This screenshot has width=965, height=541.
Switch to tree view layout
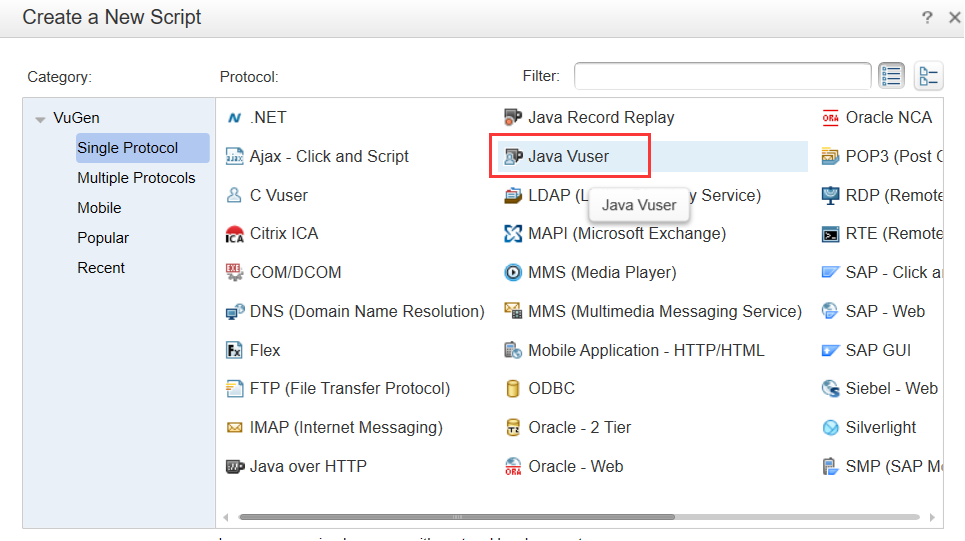pos(929,76)
